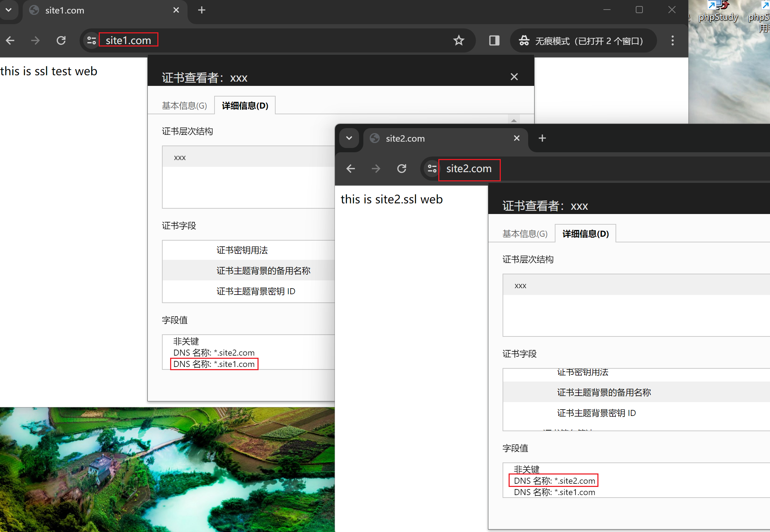Open Chrome three-dot menu
Screen dimensions: 770x532
[672, 40]
